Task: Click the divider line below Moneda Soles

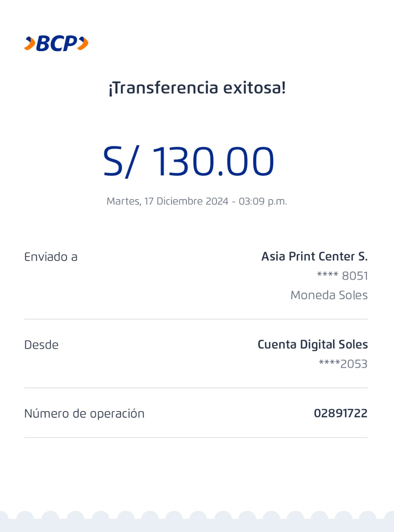Action: (196, 319)
